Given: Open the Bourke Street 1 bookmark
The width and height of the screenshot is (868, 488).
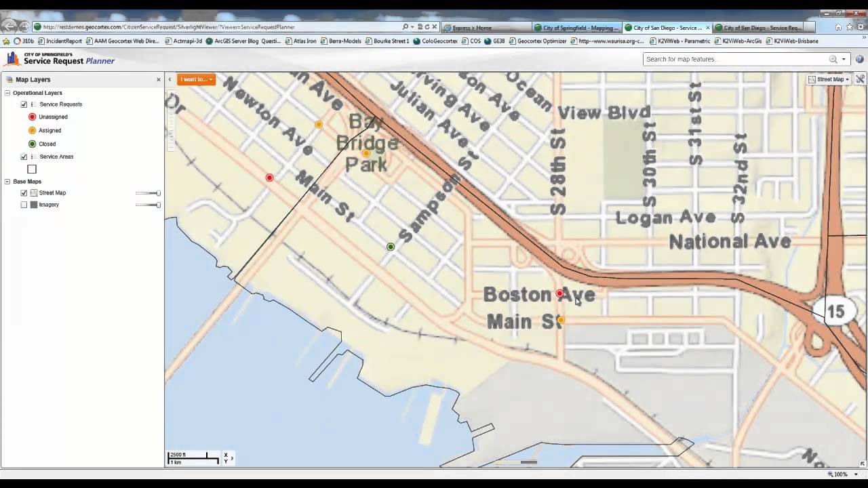Looking at the screenshot, I should click(387, 41).
